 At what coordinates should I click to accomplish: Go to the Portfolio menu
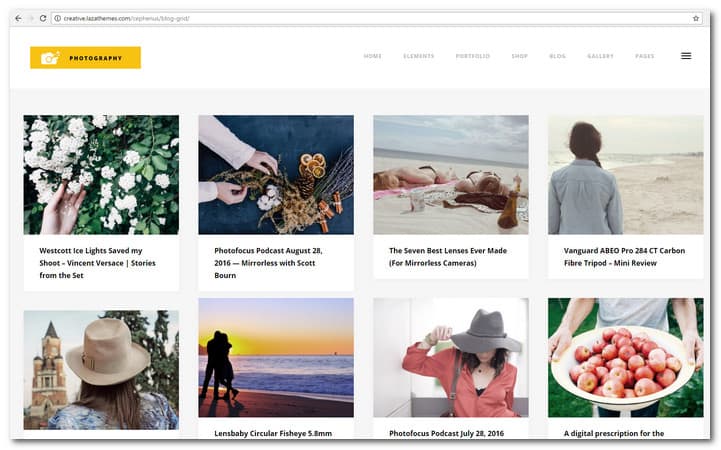[472, 56]
